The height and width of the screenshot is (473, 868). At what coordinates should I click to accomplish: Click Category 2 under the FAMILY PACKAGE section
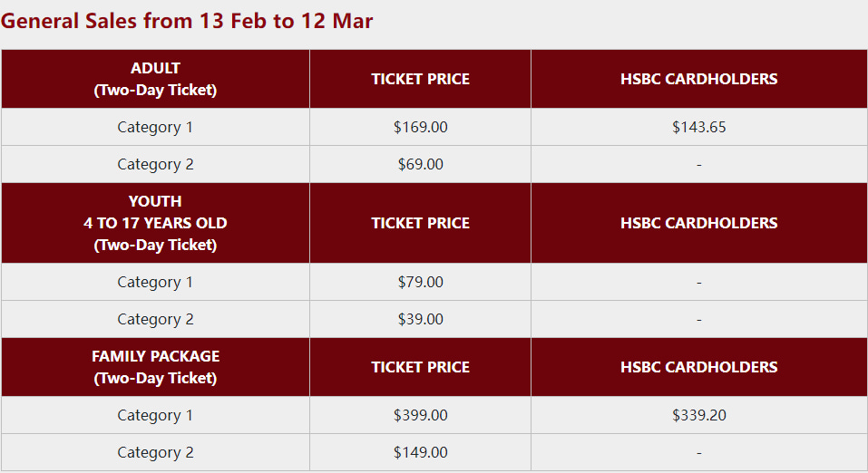[x=155, y=453]
